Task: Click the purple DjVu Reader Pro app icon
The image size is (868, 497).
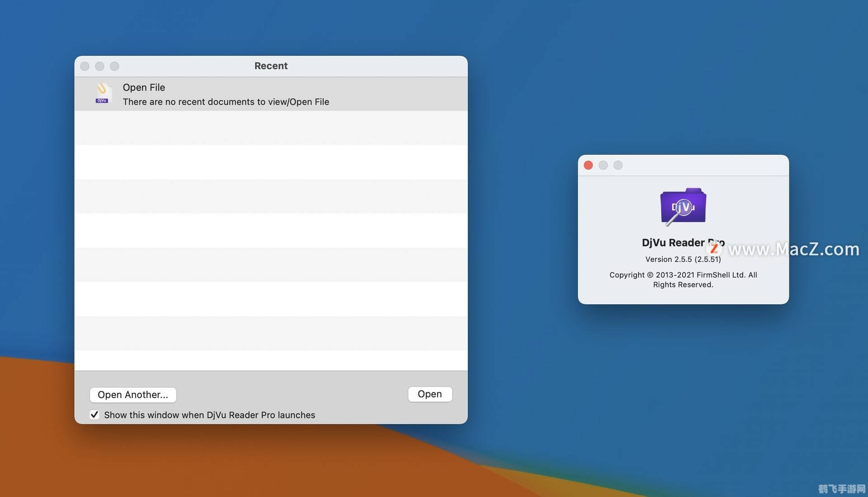Action: 683,206
